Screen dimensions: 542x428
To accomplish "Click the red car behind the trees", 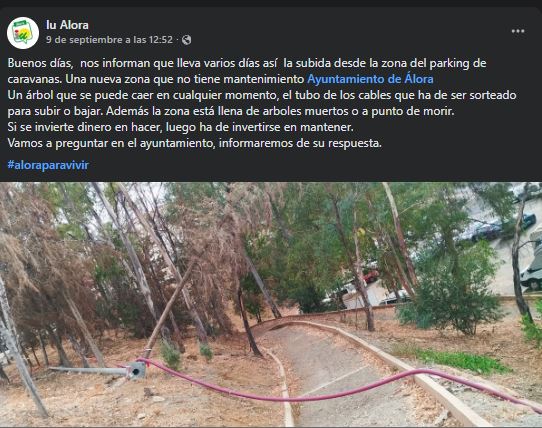I will [x=371, y=277].
